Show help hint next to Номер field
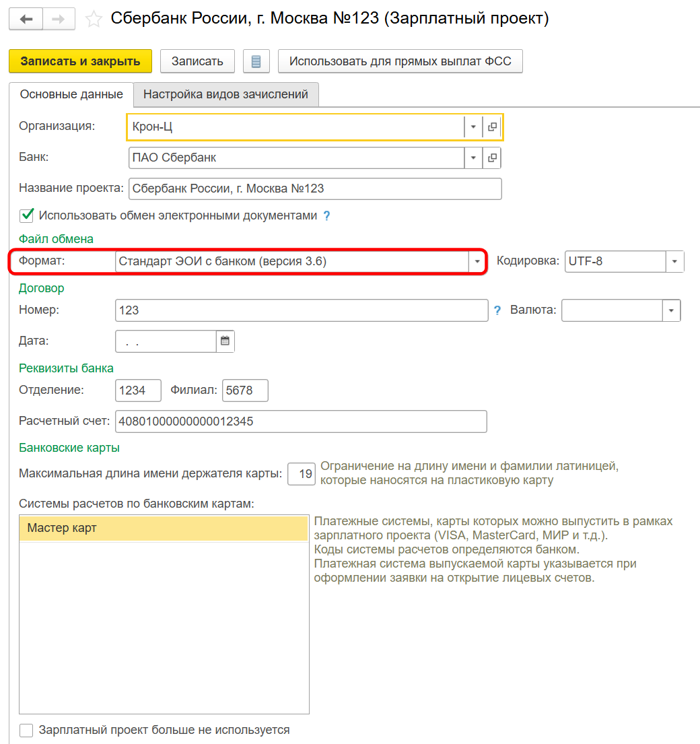Viewport: 700px width, 744px height. coord(497,310)
